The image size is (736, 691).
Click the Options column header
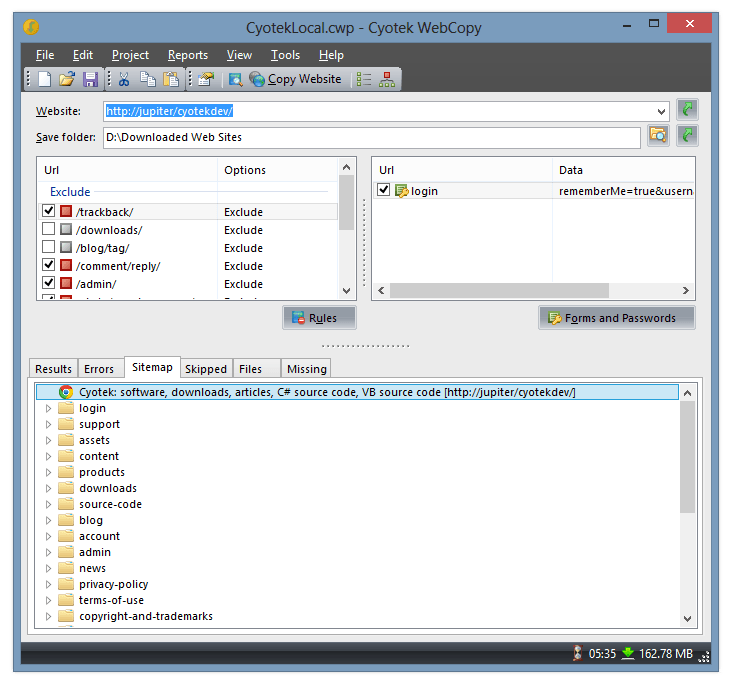[277, 170]
